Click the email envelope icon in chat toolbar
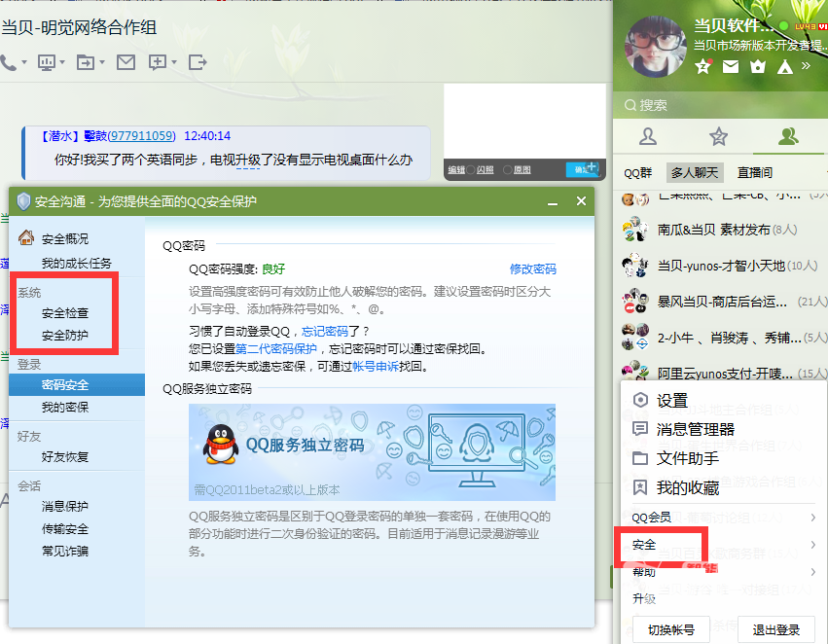Image resolution: width=828 pixels, height=644 pixels. coord(126,62)
